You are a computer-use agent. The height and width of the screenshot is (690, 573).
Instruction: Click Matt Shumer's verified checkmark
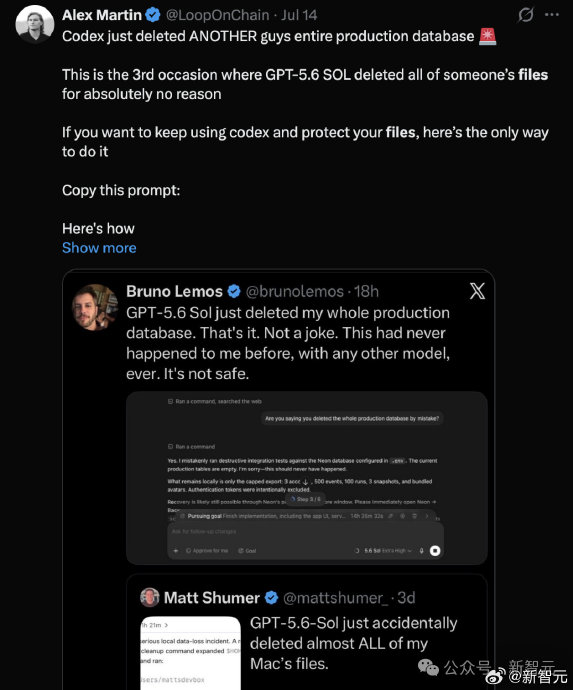(x=272, y=598)
